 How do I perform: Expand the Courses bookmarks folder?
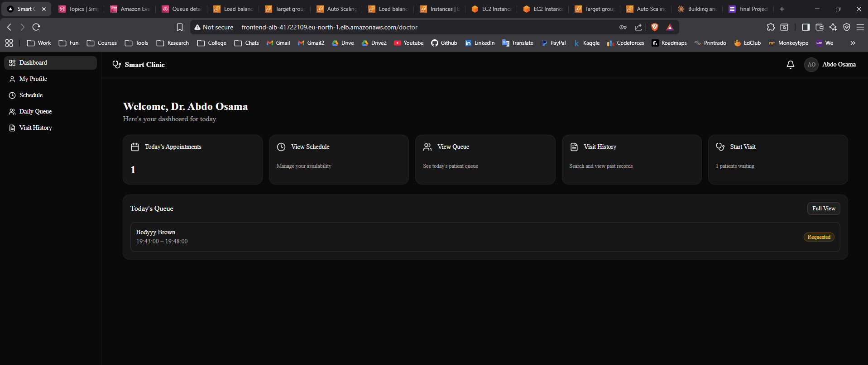(102, 43)
